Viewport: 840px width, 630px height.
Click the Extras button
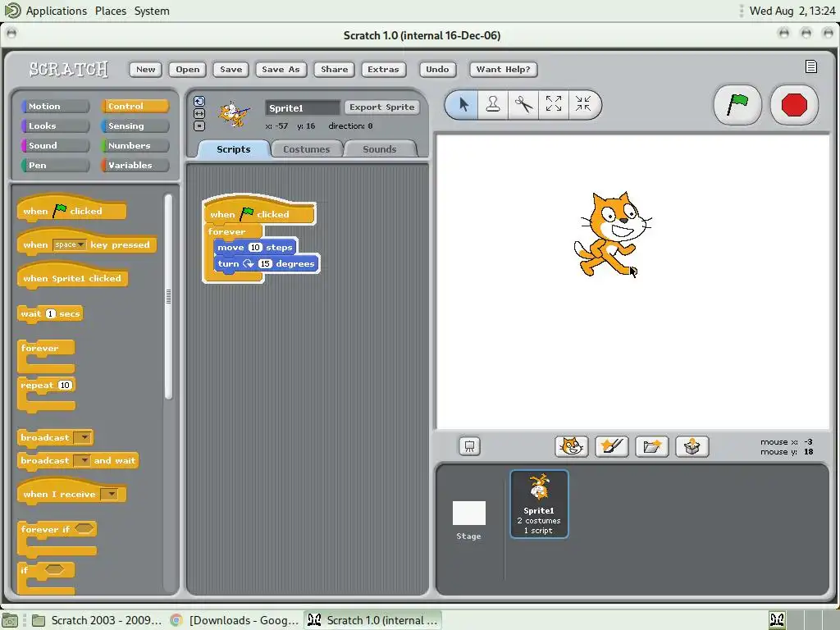pos(383,69)
